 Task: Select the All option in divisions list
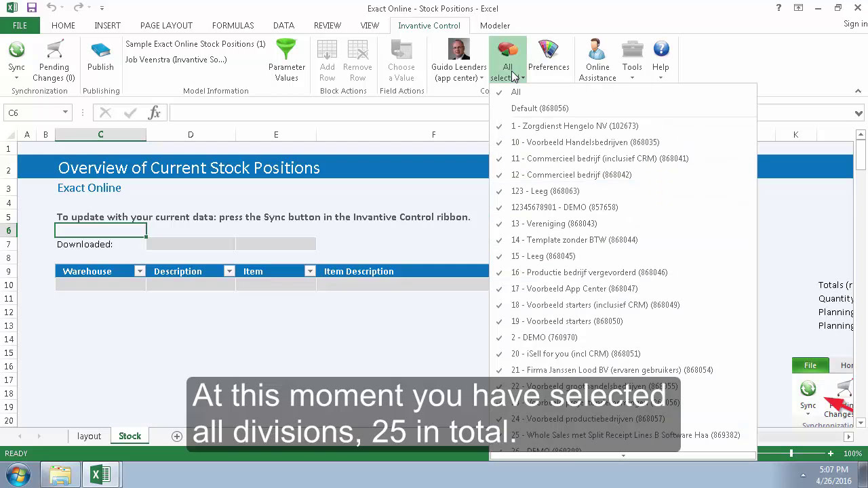623,92
